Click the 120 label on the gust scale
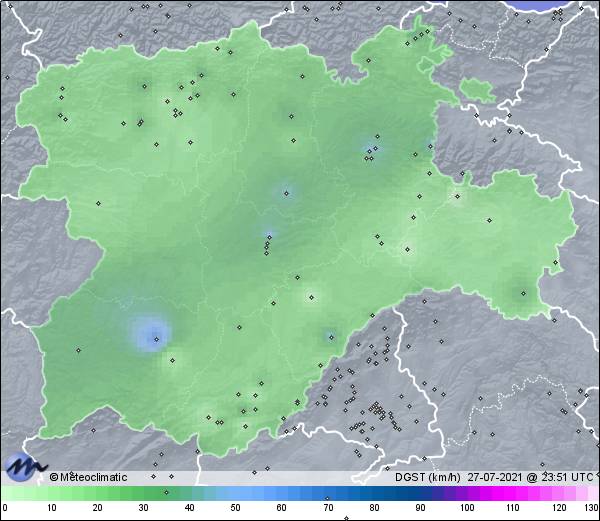 pyautogui.click(x=559, y=508)
